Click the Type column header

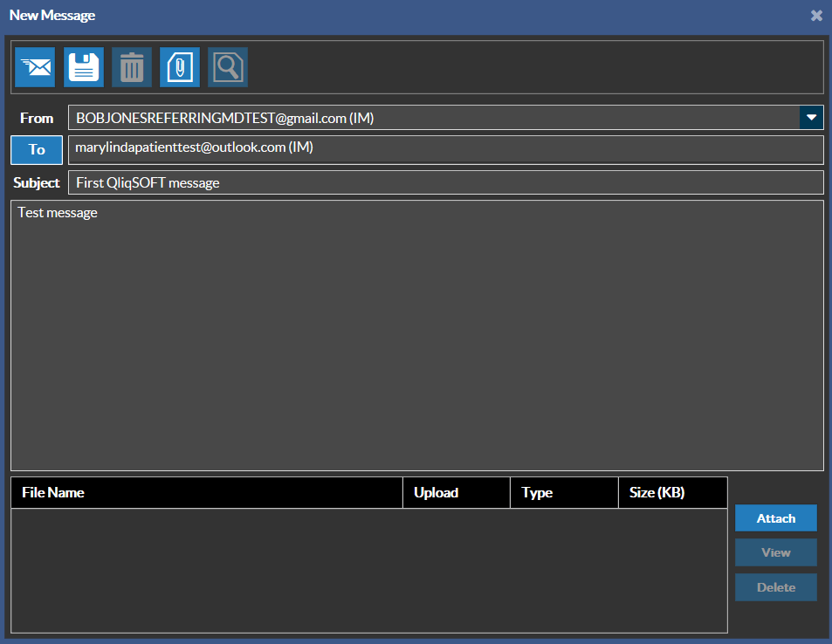click(564, 493)
